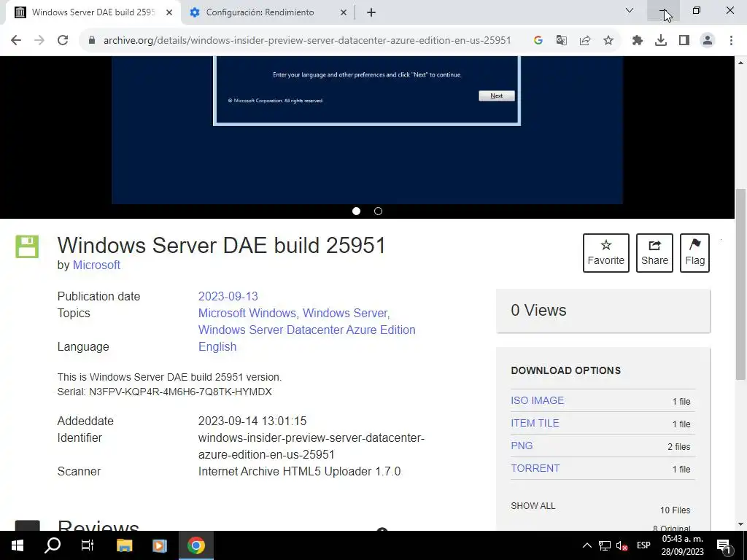View site information lock icon

tap(92, 41)
